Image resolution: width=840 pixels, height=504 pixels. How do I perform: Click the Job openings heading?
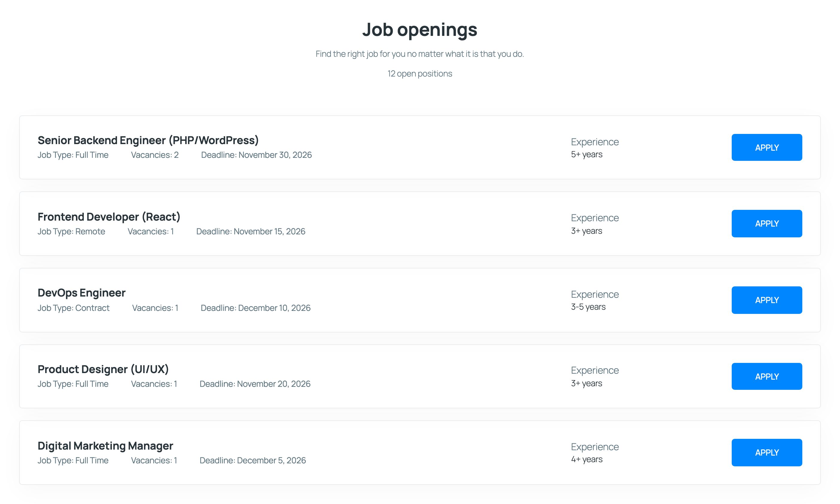[420, 30]
